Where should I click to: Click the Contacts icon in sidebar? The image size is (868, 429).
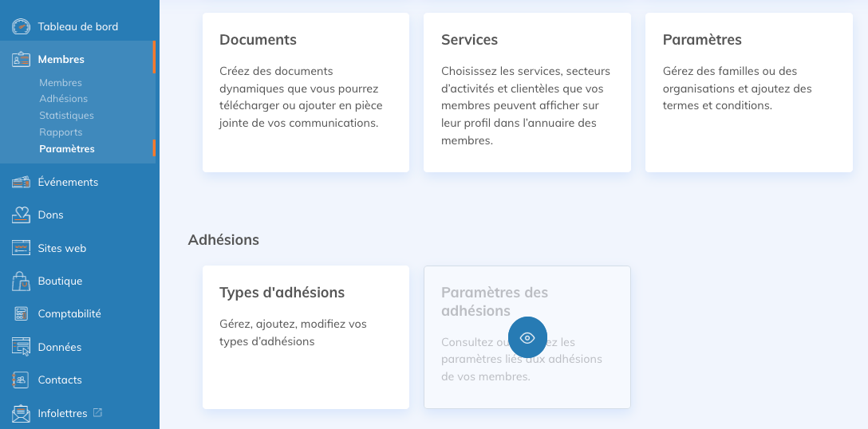[22, 380]
